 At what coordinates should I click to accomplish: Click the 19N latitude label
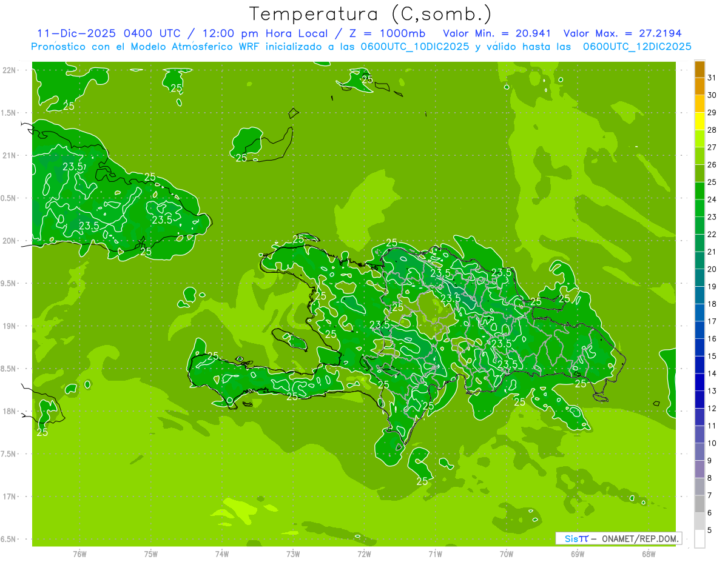9,326
